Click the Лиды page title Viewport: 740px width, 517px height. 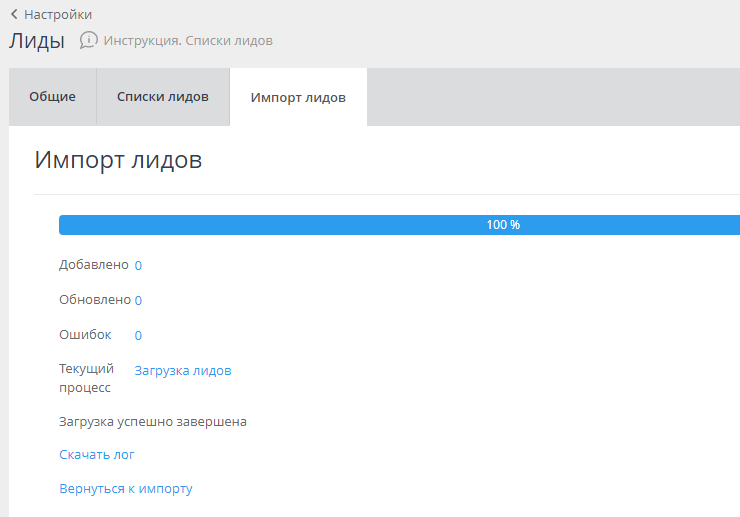37,41
